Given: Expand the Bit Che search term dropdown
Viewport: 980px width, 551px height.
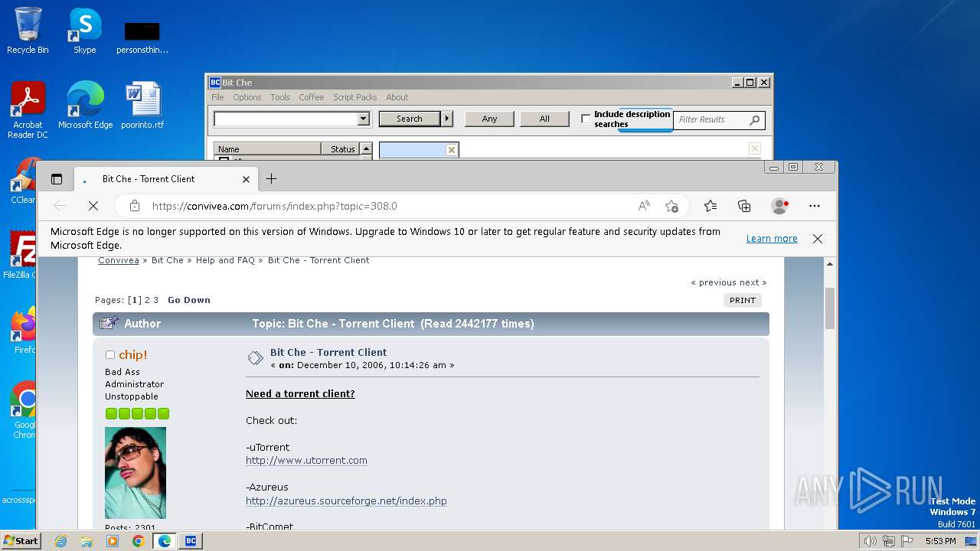Looking at the screenshot, I should (364, 119).
